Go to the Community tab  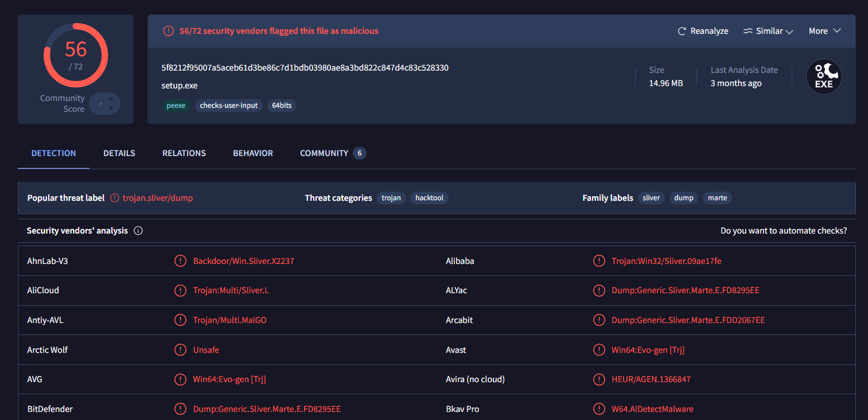(x=324, y=153)
